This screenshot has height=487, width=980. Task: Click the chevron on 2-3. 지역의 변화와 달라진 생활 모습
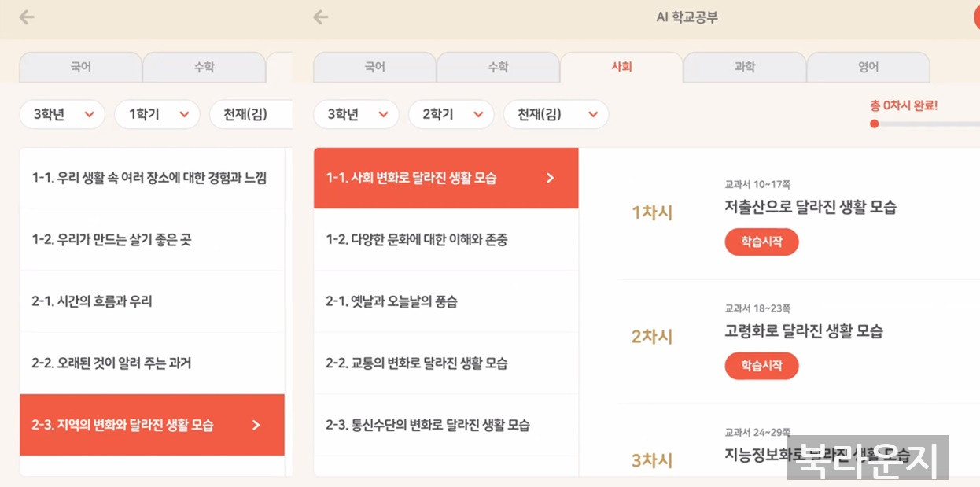(x=256, y=426)
